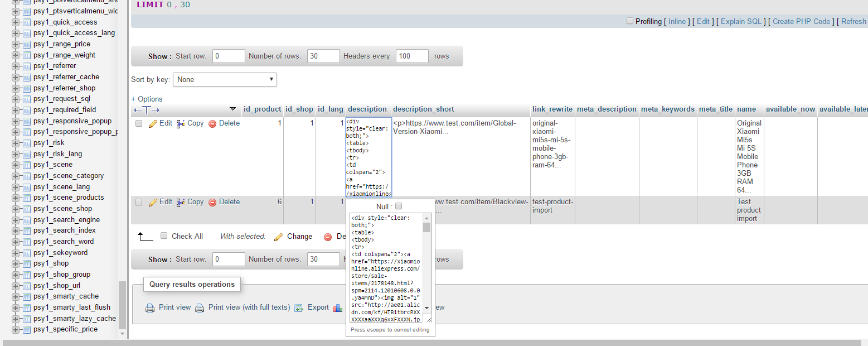
Task: Click the Export icon in Query results operations
Action: [x=299, y=307]
